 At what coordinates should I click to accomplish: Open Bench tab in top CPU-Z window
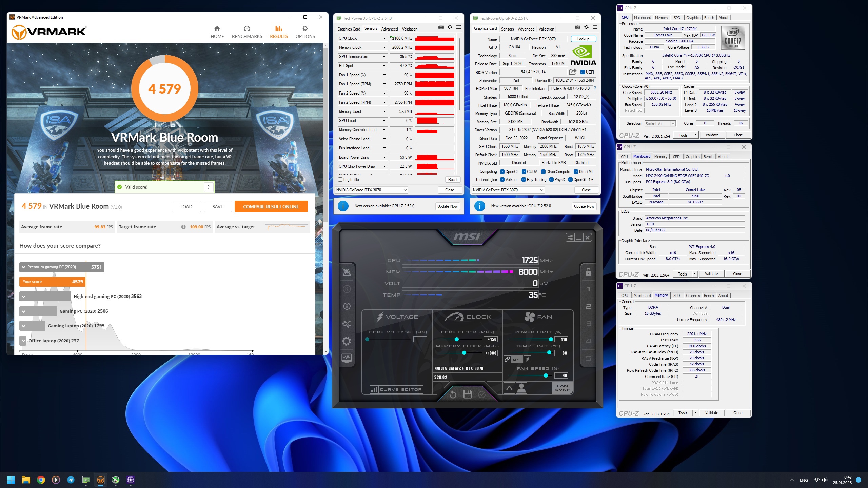(x=709, y=18)
